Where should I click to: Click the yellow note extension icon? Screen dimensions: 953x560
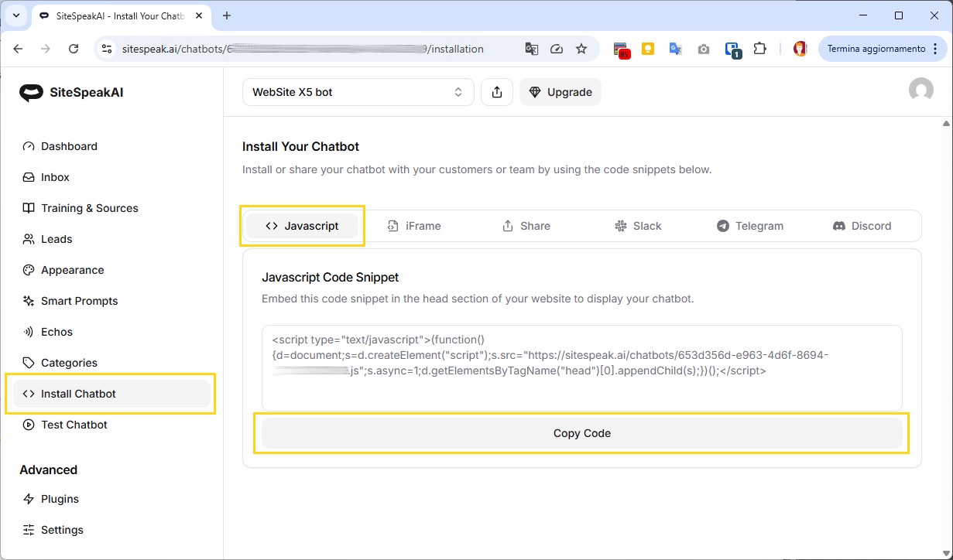coord(648,49)
